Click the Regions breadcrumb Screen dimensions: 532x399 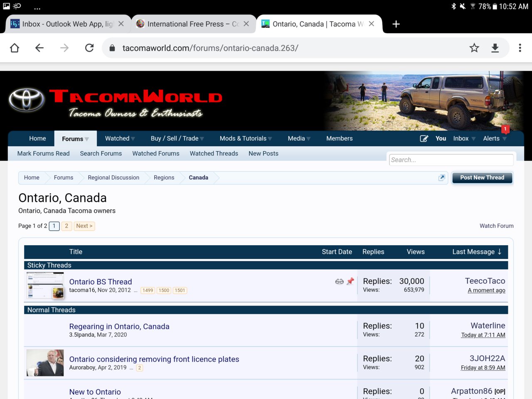click(x=164, y=177)
